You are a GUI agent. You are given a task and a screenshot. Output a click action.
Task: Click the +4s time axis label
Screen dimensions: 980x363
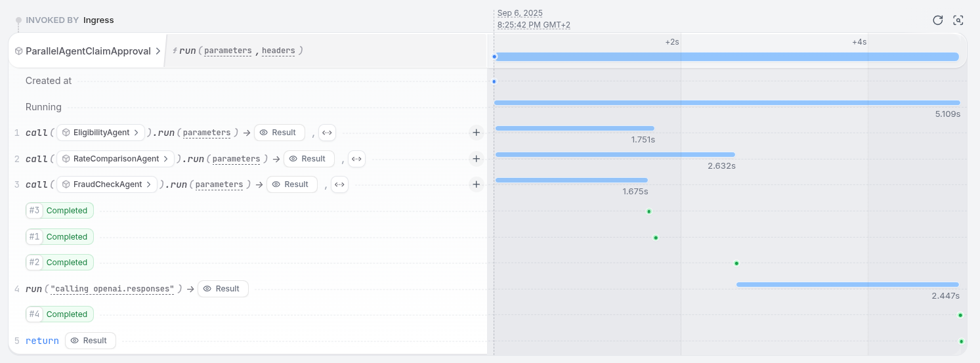[x=859, y=42]
